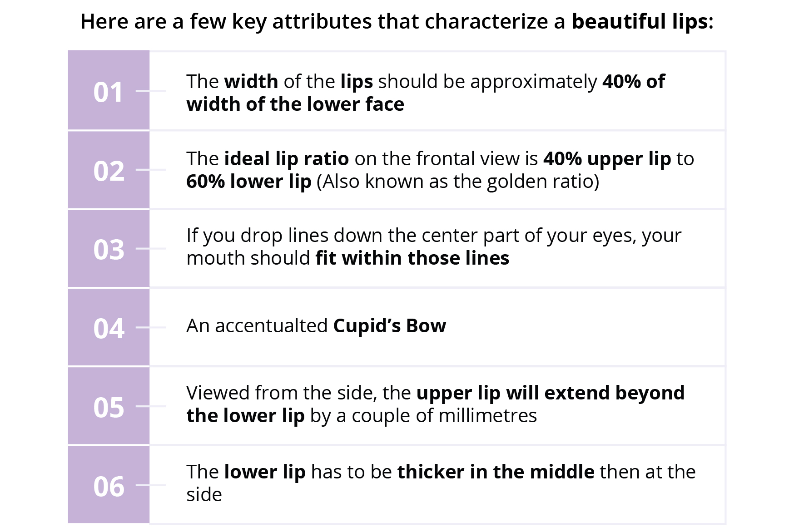Screen dimensions: 794x532
Task: Click the bold text '60% lower lip'
Action: point(249,182)
